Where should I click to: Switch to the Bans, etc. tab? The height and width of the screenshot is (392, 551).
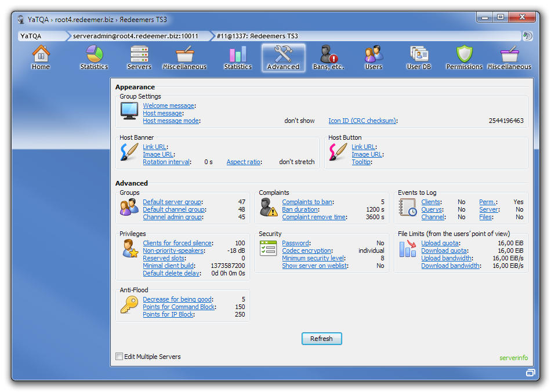pyautogui.click(x=328, y=57)
